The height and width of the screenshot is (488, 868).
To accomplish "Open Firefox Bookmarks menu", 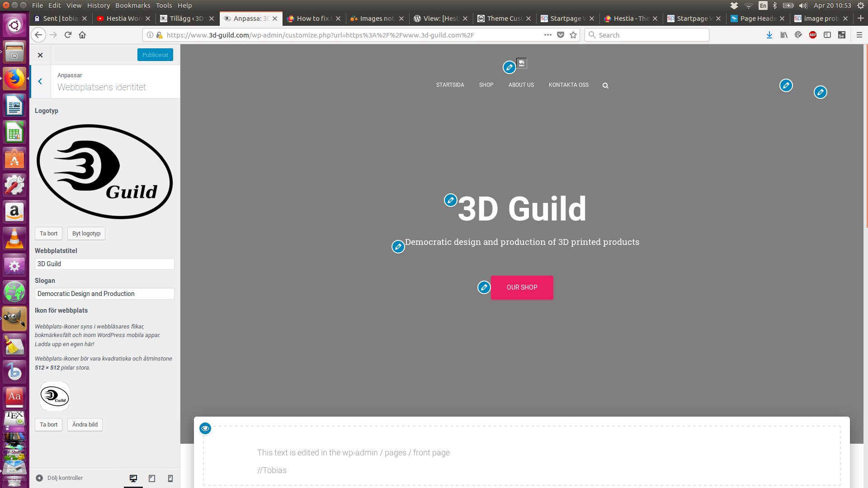I will pos(133,5).
